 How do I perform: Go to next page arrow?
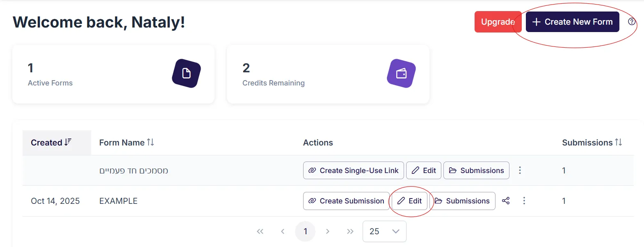[327, 231]
